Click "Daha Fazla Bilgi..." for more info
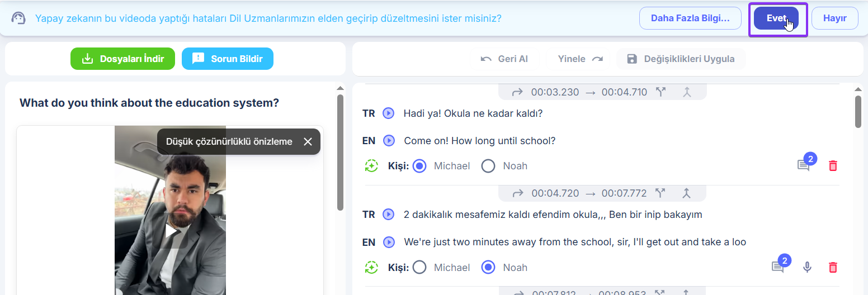Screen dimensions: 868x295 [x=690, y=18]
